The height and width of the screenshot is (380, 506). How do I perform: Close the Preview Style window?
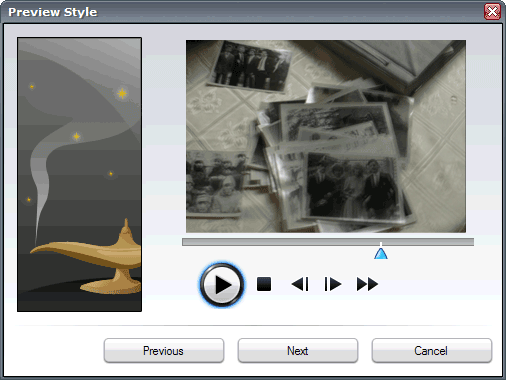(x=492, y=12)
